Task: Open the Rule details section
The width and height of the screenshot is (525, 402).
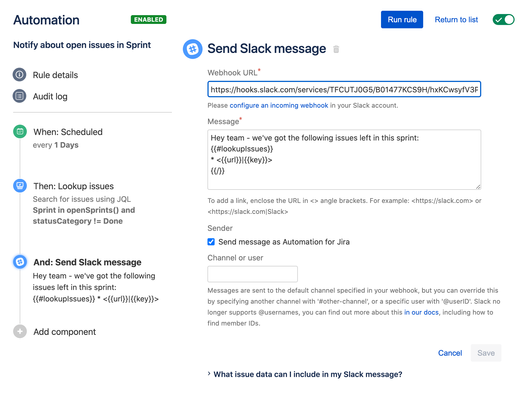Action: click(55, 75)
